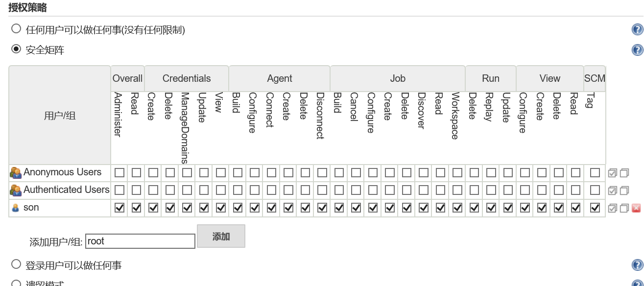The image size is (644, 286).
Task: Select the 安全矩阵 radio option
Action: coord(16,49)
